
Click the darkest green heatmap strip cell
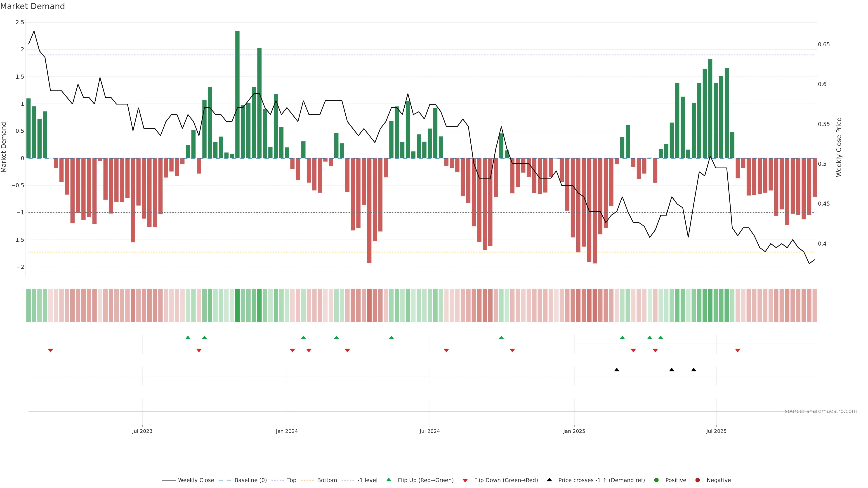(x=237, y=305)
